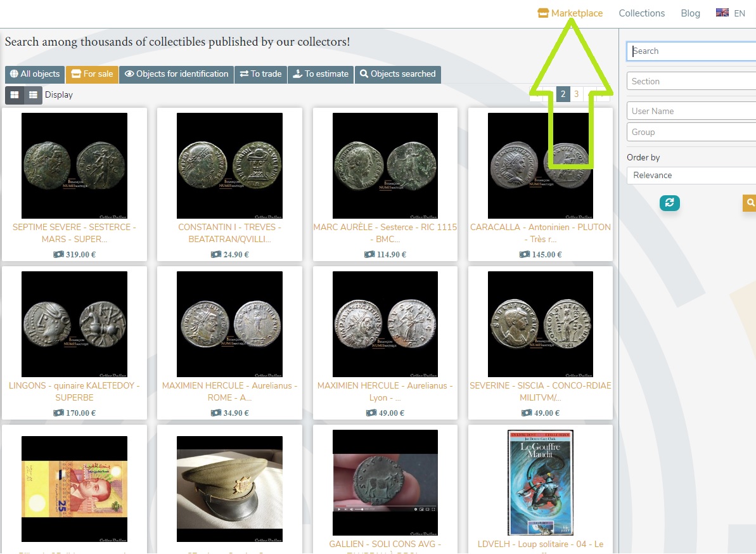Enter fullscreen on the GALLIEN video player
Image resolution: width=756 pixels, height=554 pixels.
pyautogui.click(x=433, y=508)
